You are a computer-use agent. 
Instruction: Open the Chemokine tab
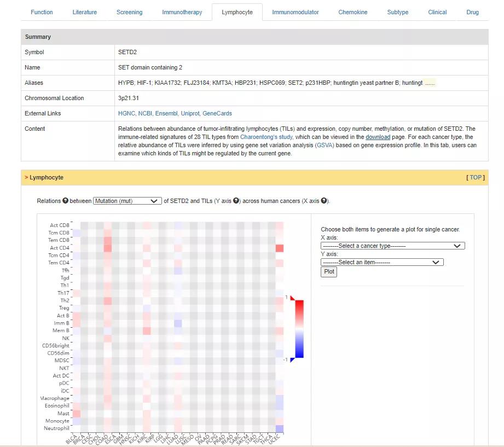tap(352, 12)
